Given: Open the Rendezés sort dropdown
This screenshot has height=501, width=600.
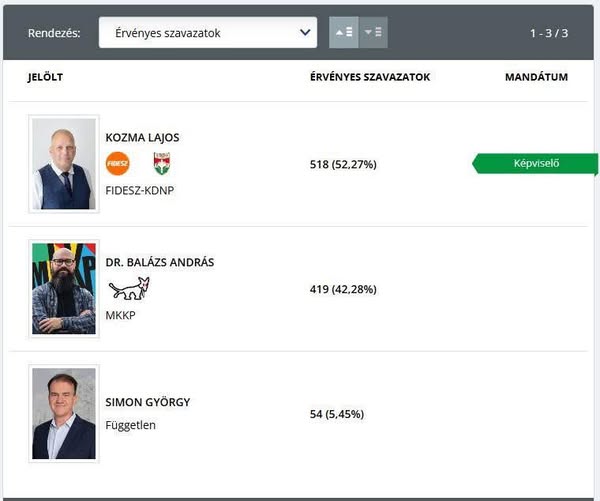Looking at the screenshot, I should 208,33.
